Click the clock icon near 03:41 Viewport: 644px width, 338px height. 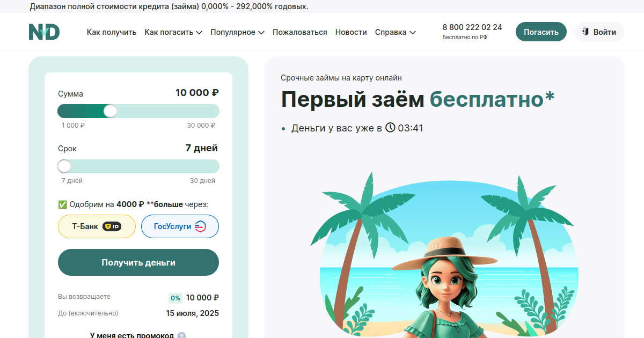pos(390,128)
